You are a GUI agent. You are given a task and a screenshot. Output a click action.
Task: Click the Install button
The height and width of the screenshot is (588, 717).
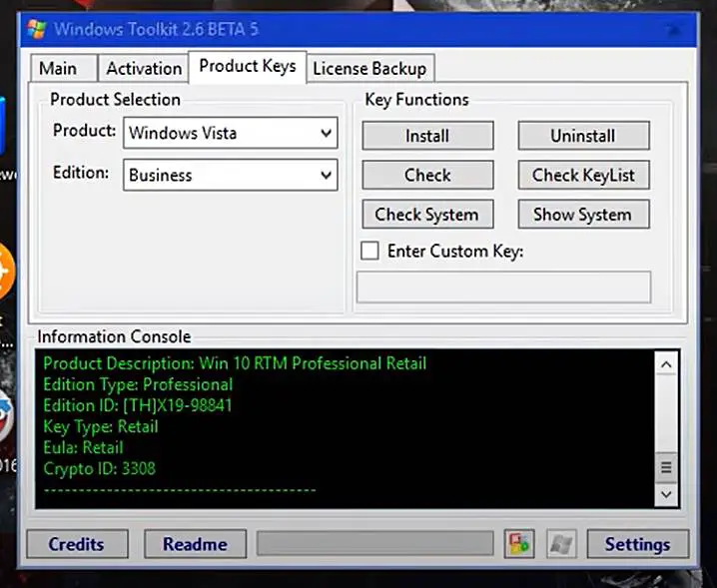pyautogui.click(x=428, y=136)
